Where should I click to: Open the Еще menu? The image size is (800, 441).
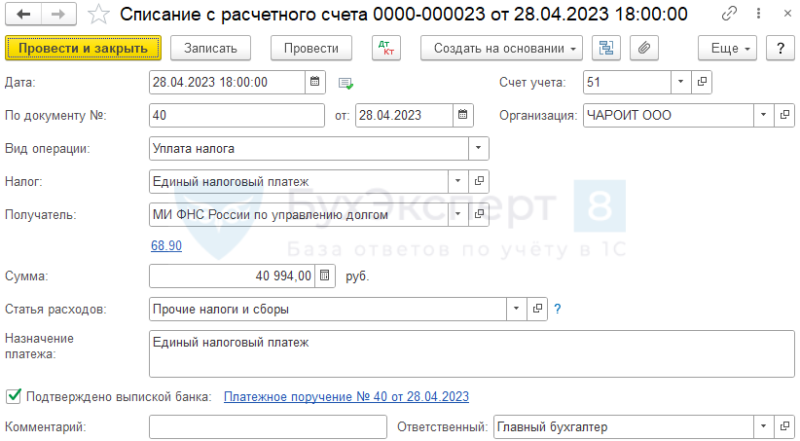[727, 48]
